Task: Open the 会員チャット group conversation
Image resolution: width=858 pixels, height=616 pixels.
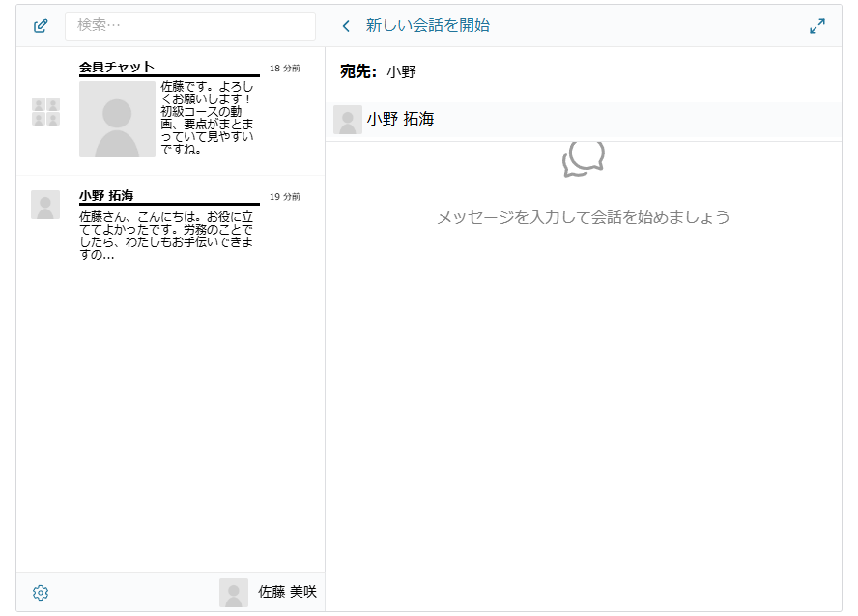Action: (171, 111)
